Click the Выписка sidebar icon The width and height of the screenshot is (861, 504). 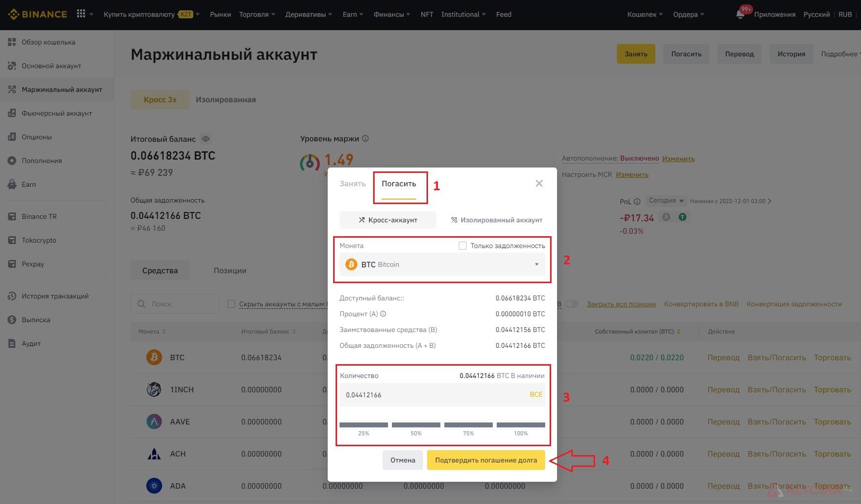click(12, 320)
